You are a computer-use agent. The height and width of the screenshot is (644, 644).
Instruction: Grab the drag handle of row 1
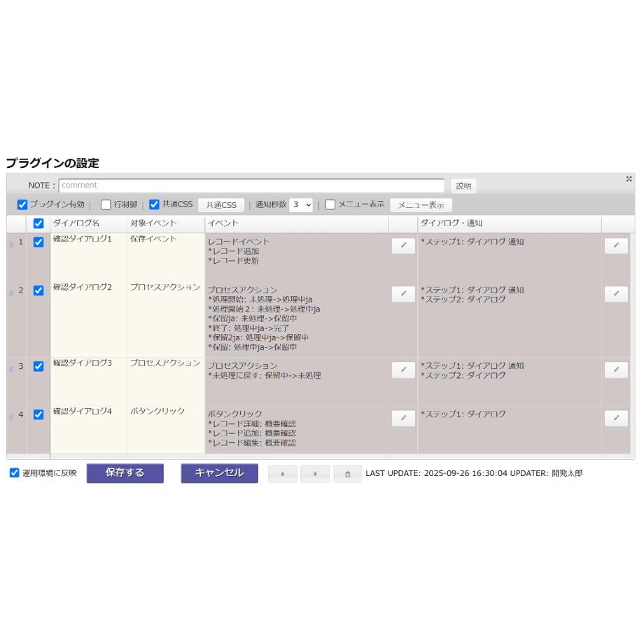click(x=11, y=244)
